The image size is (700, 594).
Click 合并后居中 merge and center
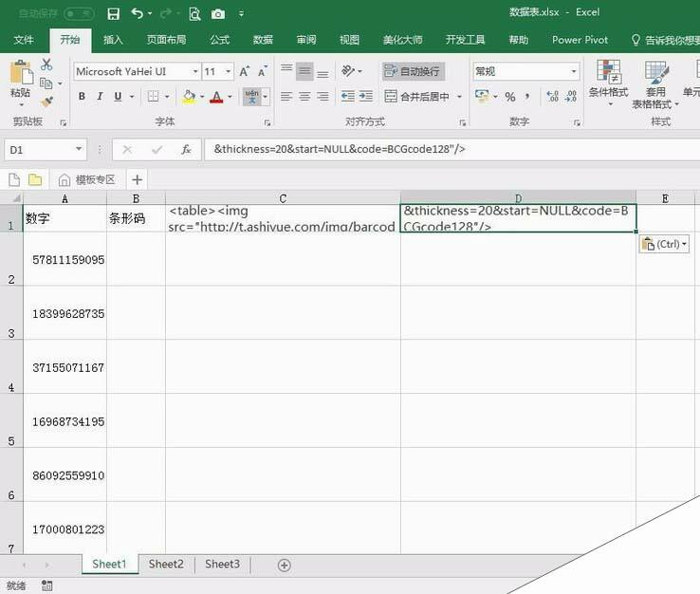point(417,97)
